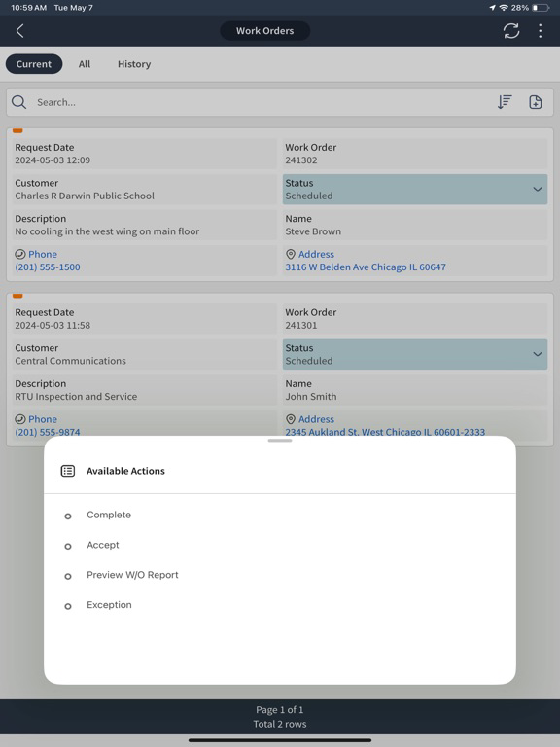Tap the Available Actions heading
This screenshot has height=747, width=560.
(x=125, y=471)
